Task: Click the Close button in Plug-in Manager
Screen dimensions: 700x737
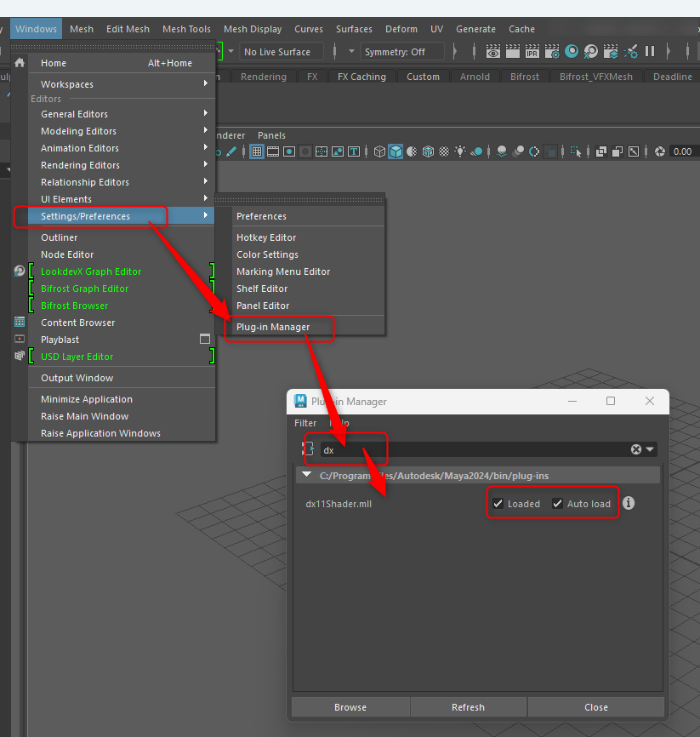Action: pos(595,707)
